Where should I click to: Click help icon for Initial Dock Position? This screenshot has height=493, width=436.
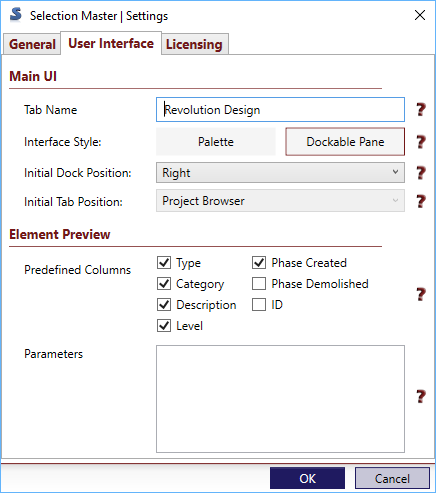point(421,173)
